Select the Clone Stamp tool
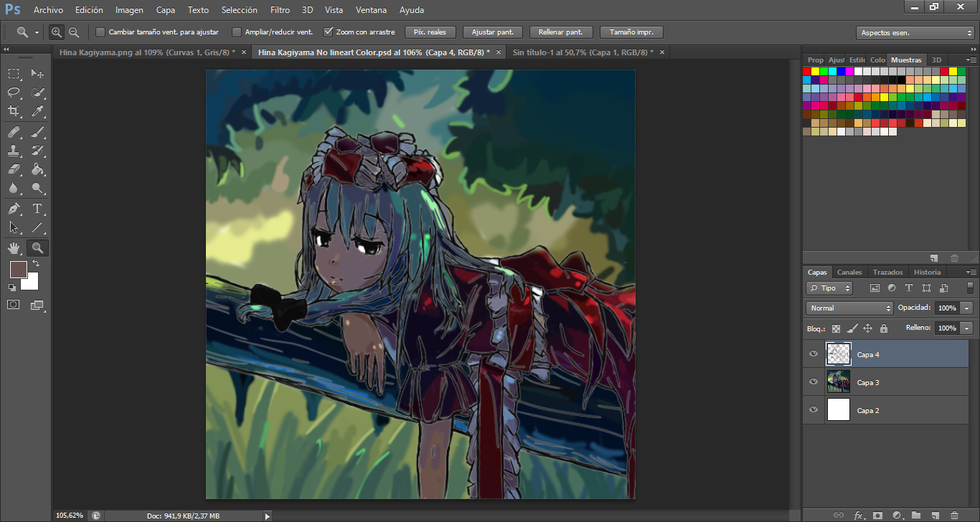The image size is (980, 522). coord(14,151)
